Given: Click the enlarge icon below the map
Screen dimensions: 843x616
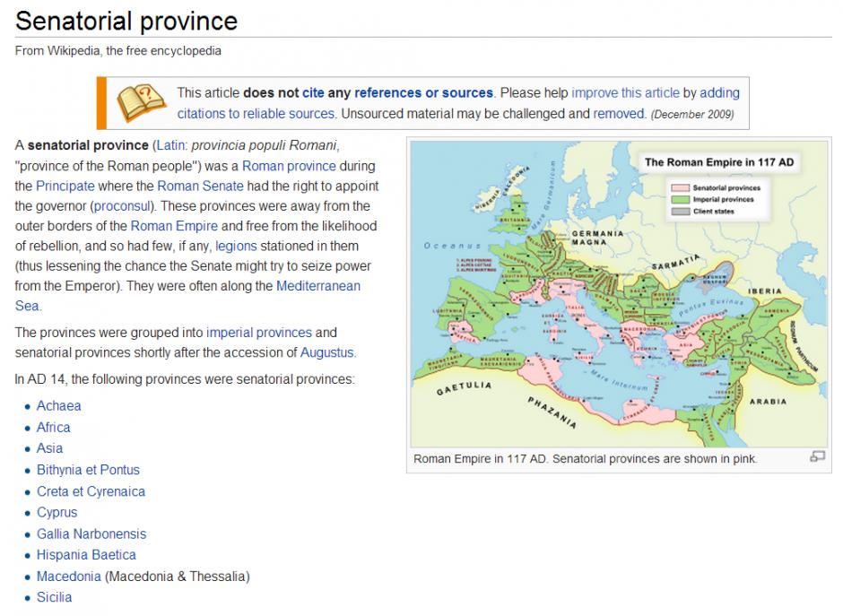Looking at the screenshot, I should click(x=816, y=457).
